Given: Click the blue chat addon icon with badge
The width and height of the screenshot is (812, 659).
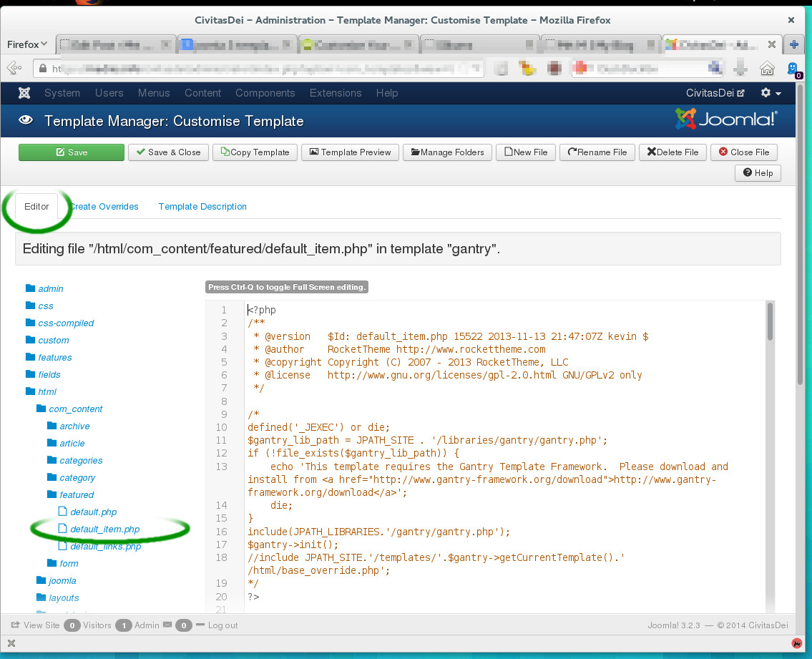Looking at the screenshot, I should click(x=793, y=69).
